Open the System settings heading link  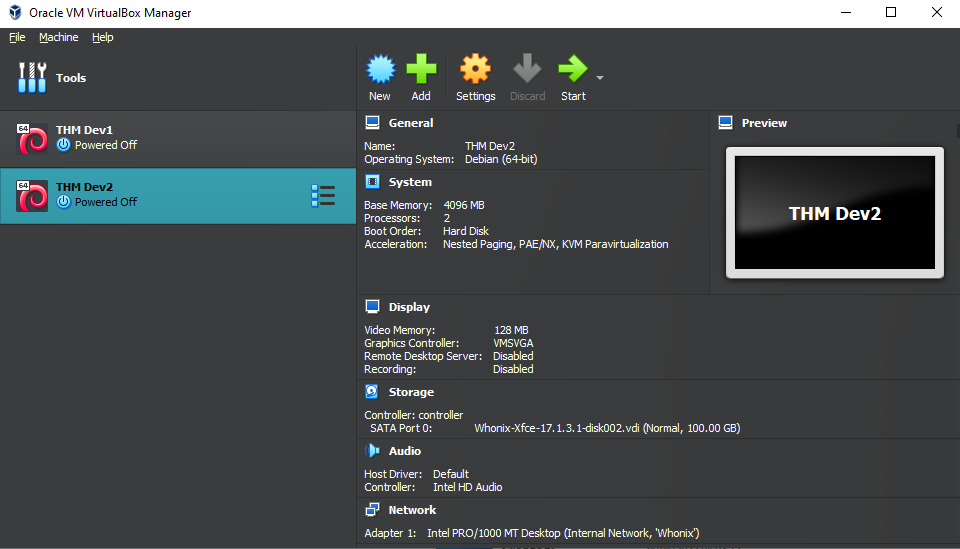pos(410,182)
